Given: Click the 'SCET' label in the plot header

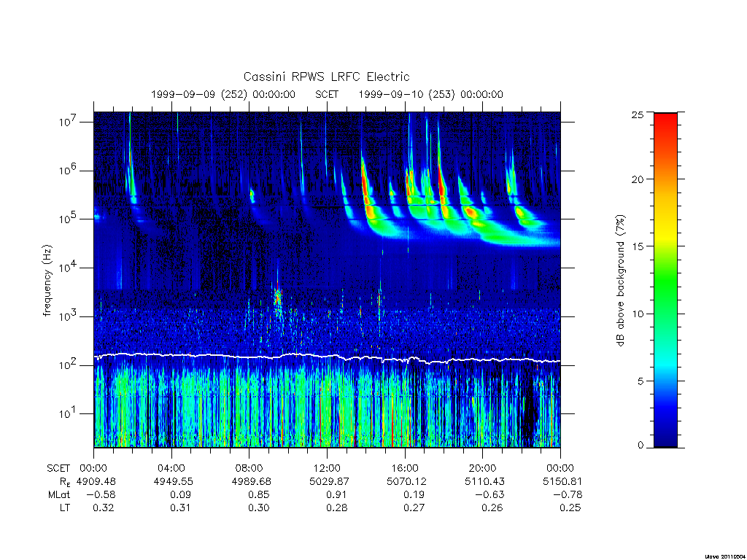Looking at the screenshot, I should (x=327, y=94).
